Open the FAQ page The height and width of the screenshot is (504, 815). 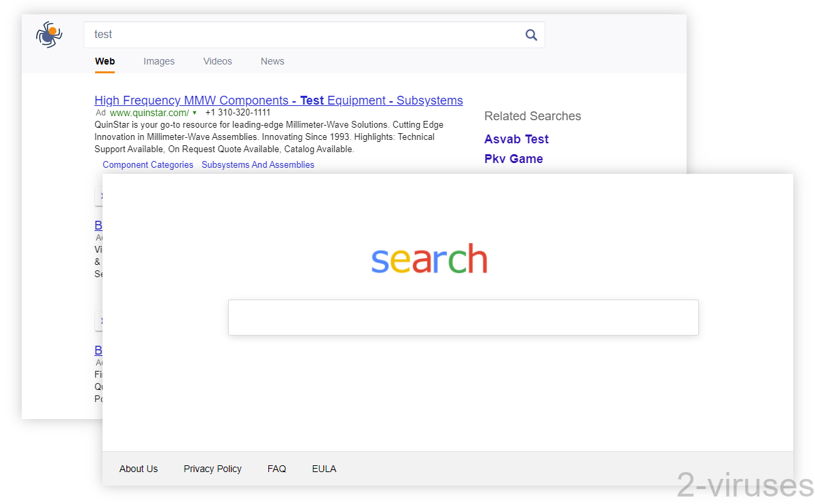click(x=276, y=469)
